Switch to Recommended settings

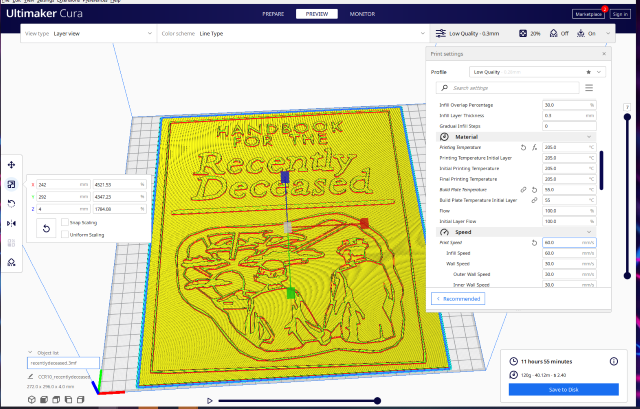458,299
